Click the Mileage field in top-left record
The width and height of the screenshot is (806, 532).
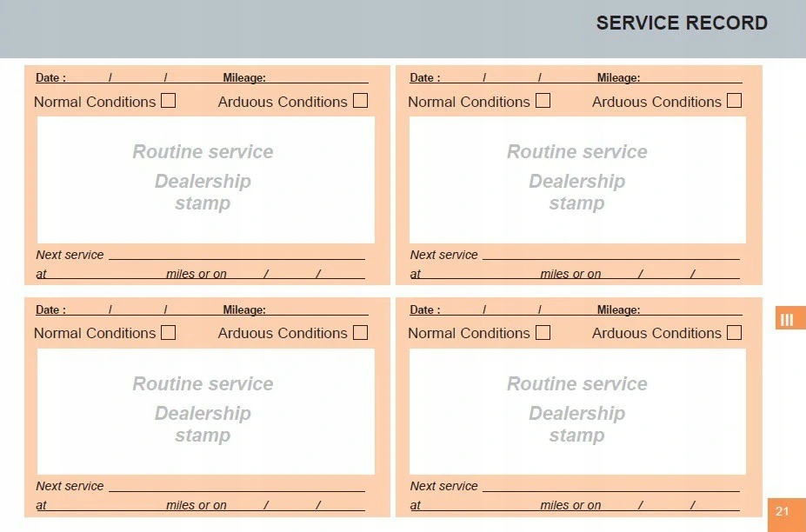[x=317, y=77]
